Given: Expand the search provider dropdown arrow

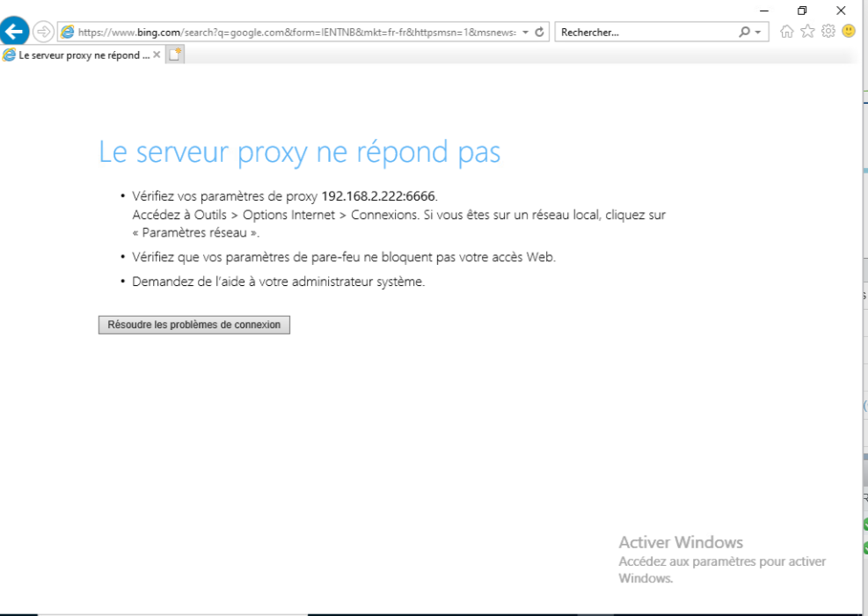Looking at the screenshot, I should pyautogui.click(x=758, y=33).
